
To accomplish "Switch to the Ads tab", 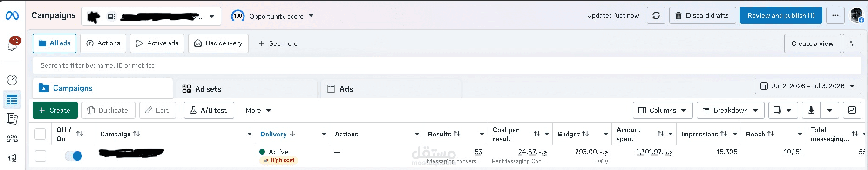I will point(391,89).
